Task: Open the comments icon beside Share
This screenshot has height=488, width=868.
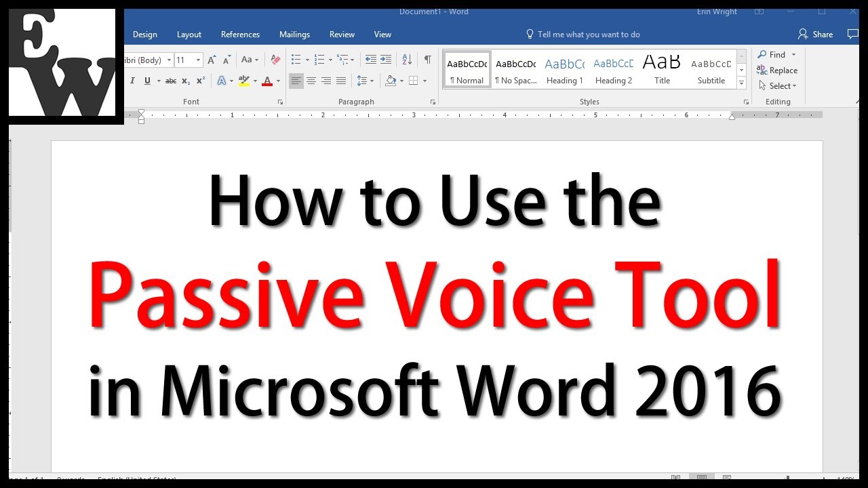Action: (853, 34)
